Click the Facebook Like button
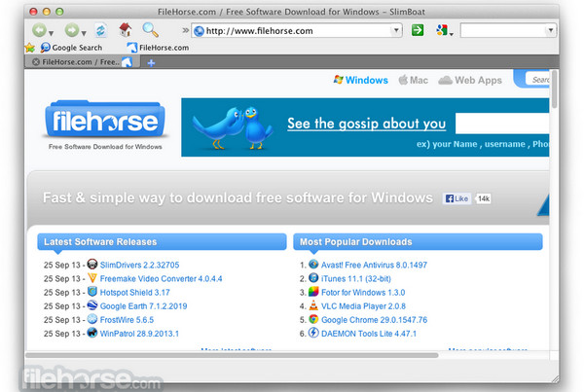Image resolution: width=584 pixels, height=392 pixels. pos(457,198)
